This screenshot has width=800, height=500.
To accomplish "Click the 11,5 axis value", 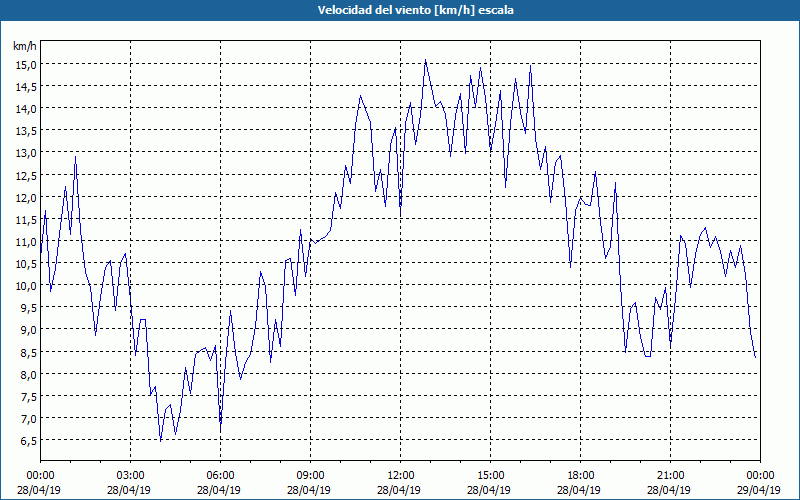I will pyautogui.click(x=27, y=219).
